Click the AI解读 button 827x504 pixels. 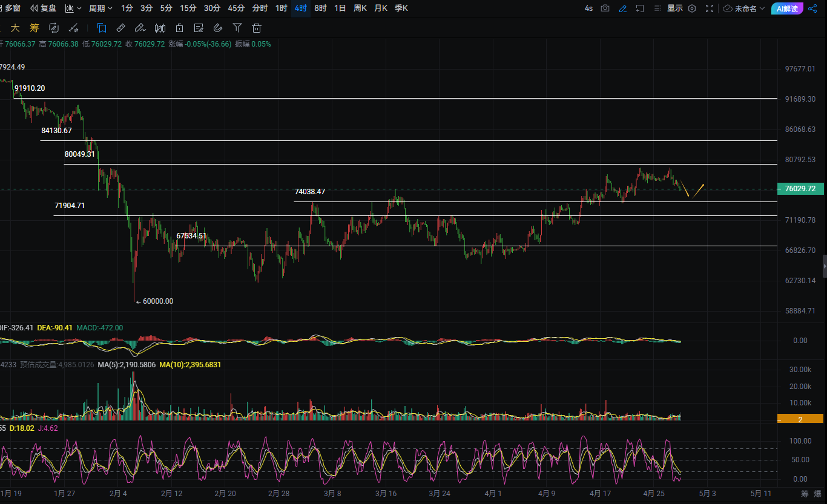click(x=786, y=8)
